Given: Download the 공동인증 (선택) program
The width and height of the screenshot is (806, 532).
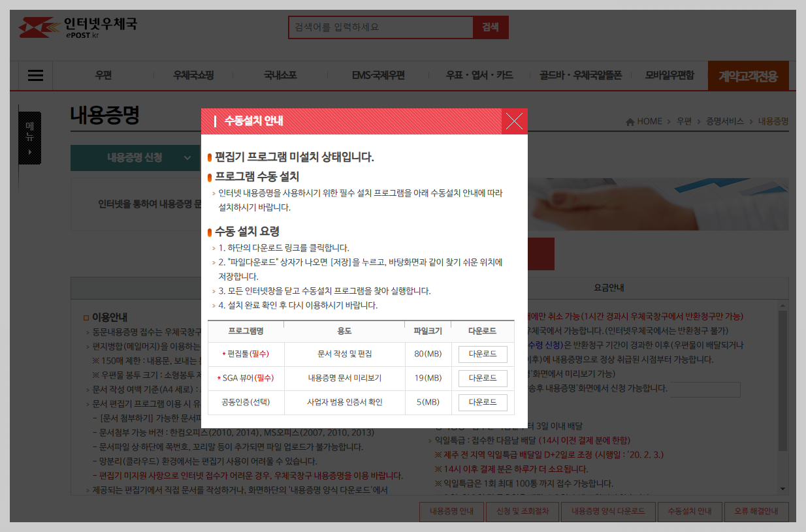Looking at the screenshot, I should [x=482, y=402].
